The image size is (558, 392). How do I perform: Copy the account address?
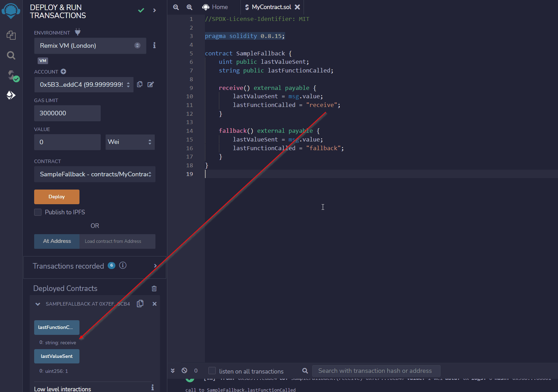pos(140,84)
